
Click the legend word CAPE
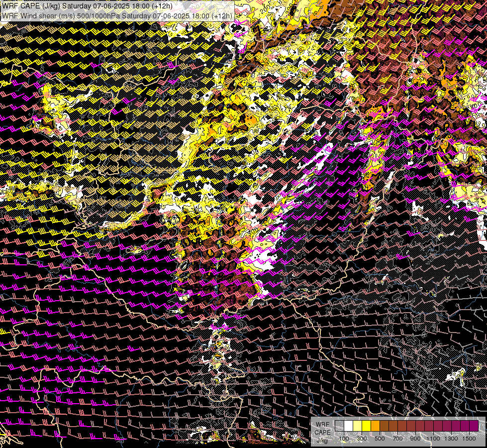pos(322,432)
